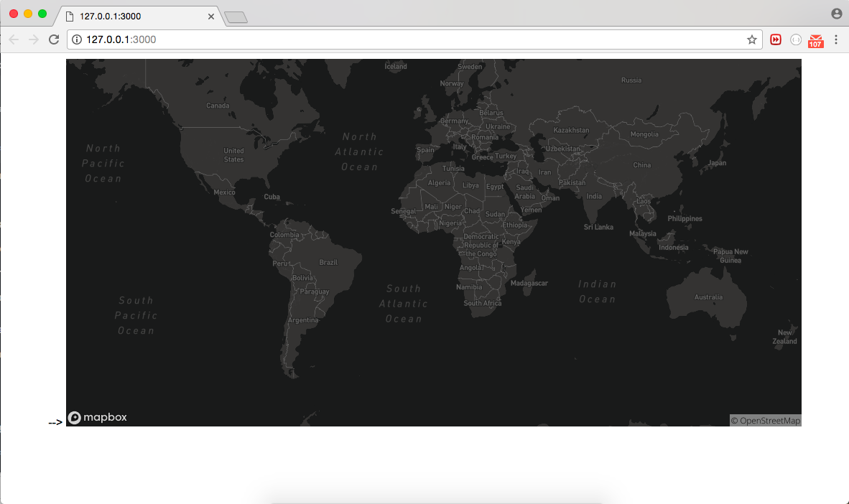Click the Mapbox logo on the map
This screenshot has width=849, height=504.
(98, 417)
